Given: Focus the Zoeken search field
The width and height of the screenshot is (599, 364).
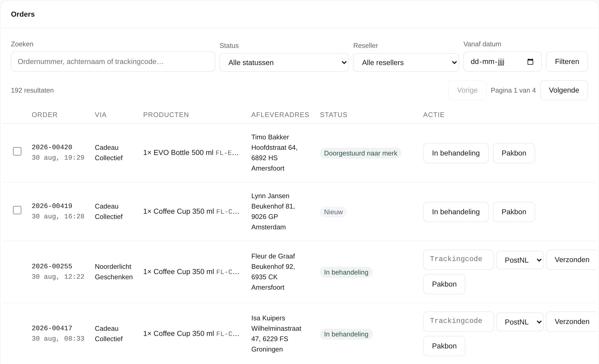Looking at the screenshot, I should pos(113,62).
